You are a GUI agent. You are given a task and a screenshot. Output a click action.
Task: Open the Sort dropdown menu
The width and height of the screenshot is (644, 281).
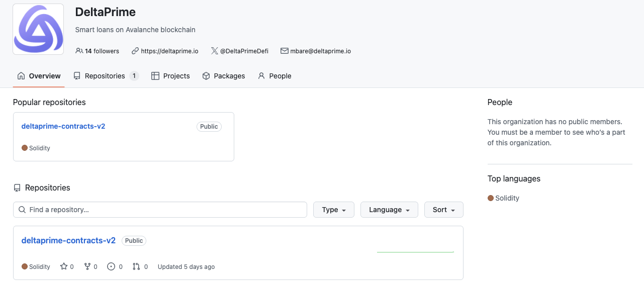[x=444, y=210]
